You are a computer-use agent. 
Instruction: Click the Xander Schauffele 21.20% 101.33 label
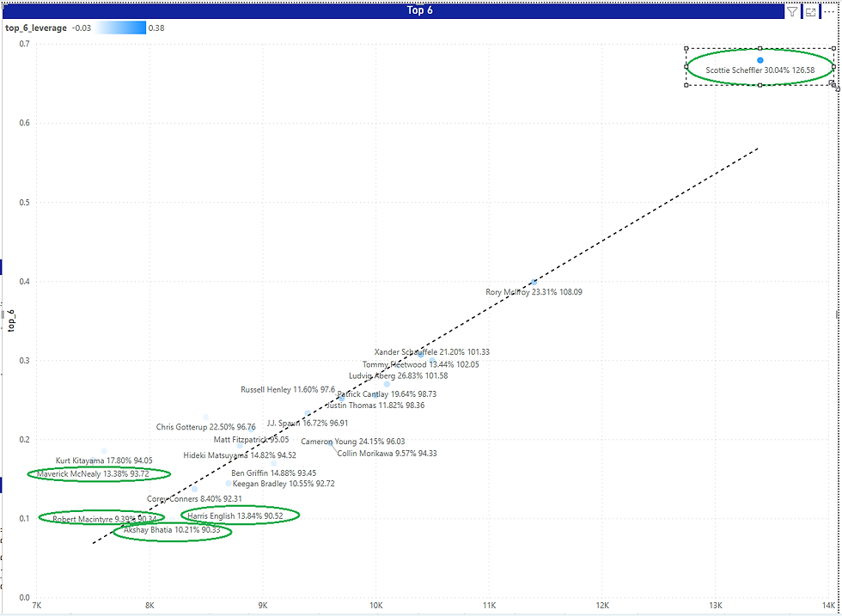coord(431,352)
